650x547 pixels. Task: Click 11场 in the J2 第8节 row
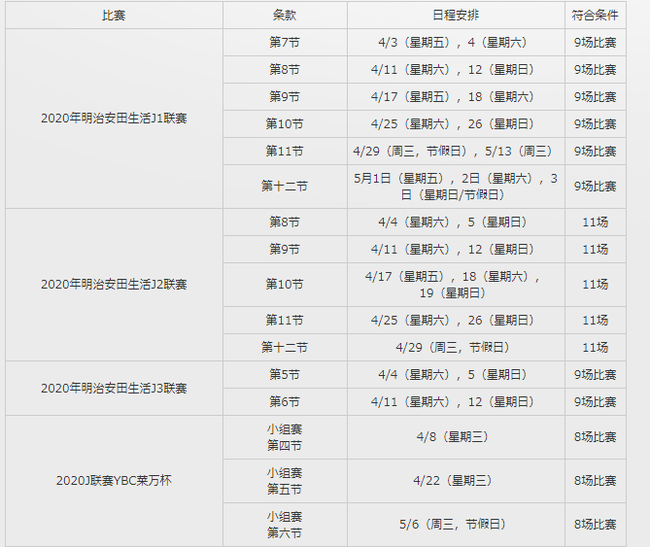(x=595, y=222)
